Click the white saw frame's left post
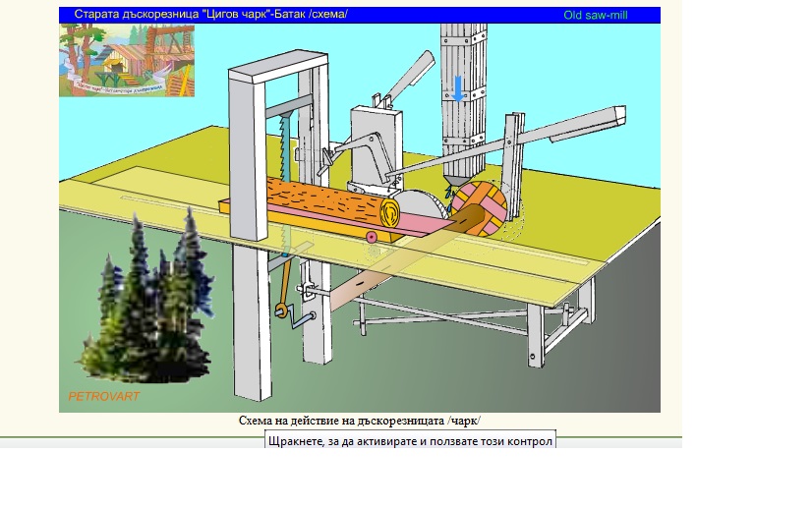Viewport: 812px width, 509px height. (x=247, y=157)
